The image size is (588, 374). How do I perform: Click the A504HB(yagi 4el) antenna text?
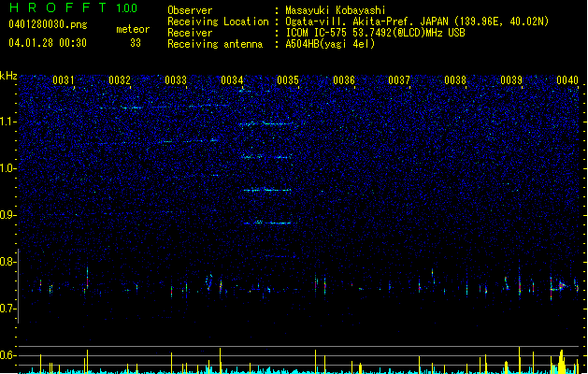pos(330,44)
